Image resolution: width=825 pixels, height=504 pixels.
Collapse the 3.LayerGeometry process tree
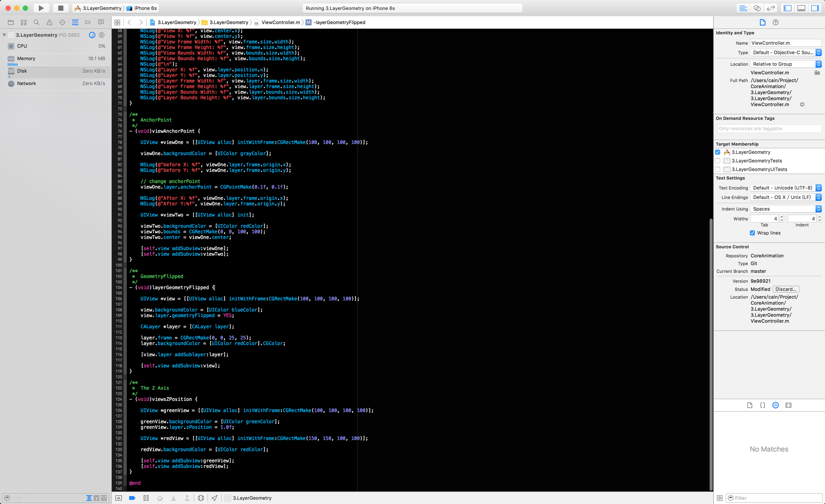[x=4, y=35]
